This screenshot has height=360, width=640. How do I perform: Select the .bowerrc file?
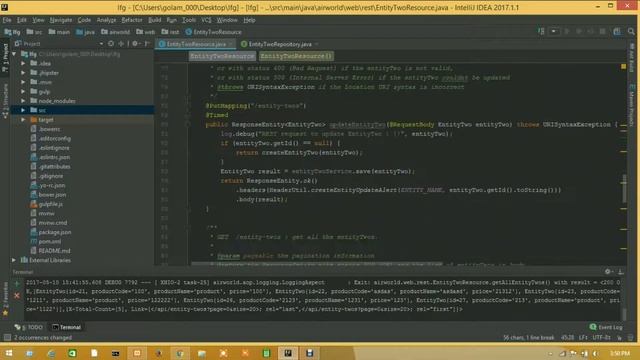[49, 129]
